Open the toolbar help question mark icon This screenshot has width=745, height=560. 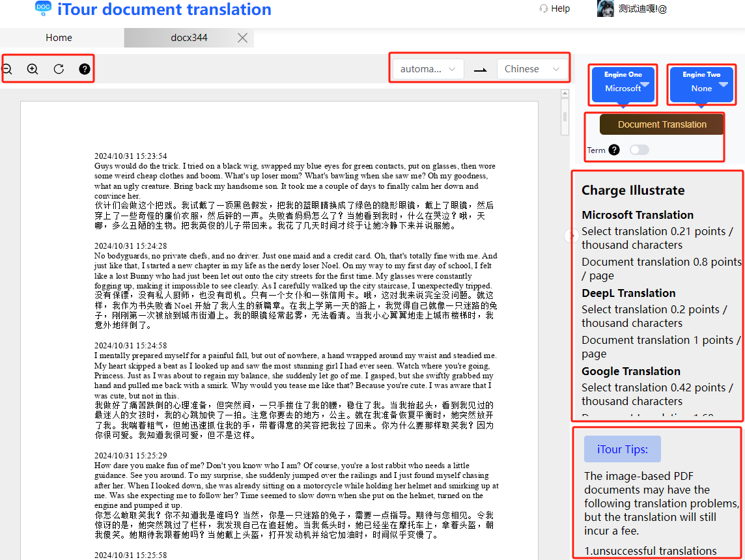[85, 69]
